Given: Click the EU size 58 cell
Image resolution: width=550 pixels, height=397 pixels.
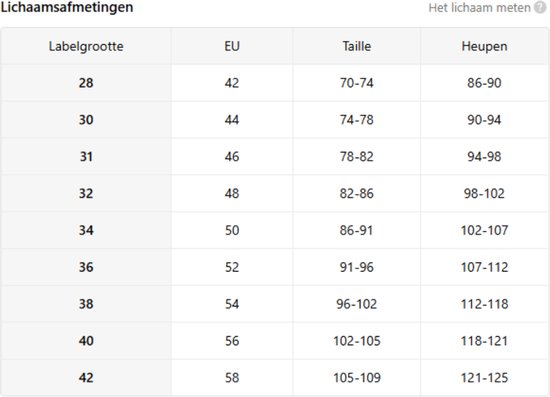Looking at the screenshot, I should coord(232,378).
